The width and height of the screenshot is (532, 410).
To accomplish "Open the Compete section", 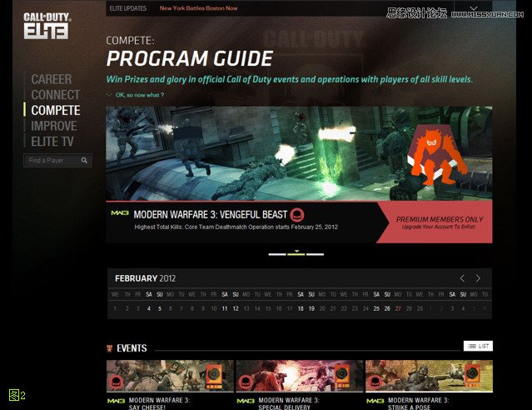I will [x=56, y=110].
